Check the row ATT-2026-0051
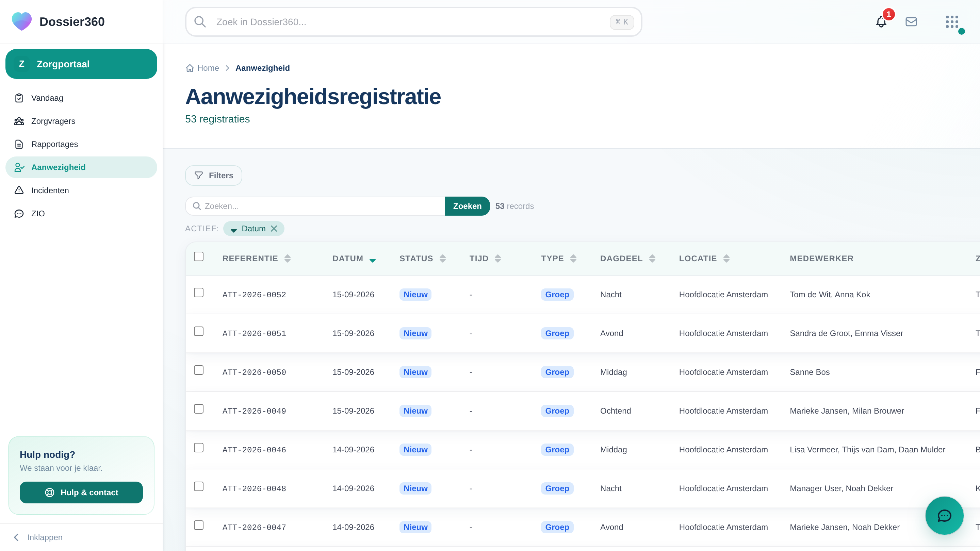Screen dimensions: 980x551 tap(199, 331)
